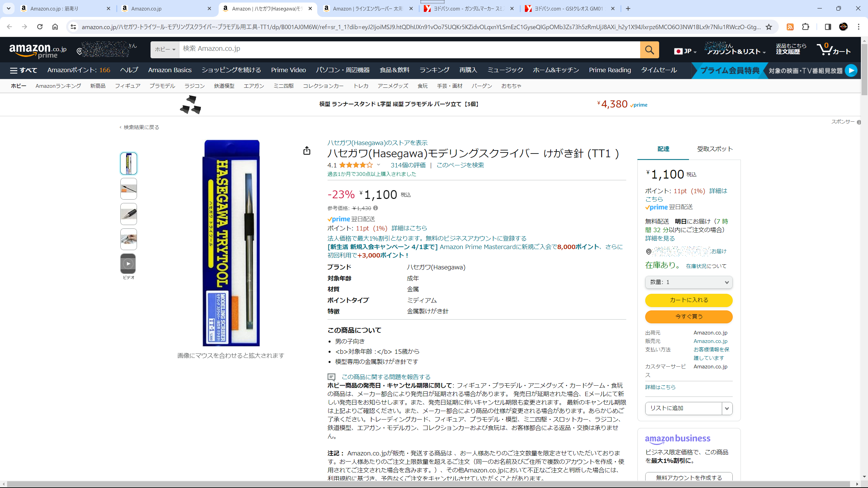
Task: Expand the star rating breakdown chevron
Action: (378, 165)
